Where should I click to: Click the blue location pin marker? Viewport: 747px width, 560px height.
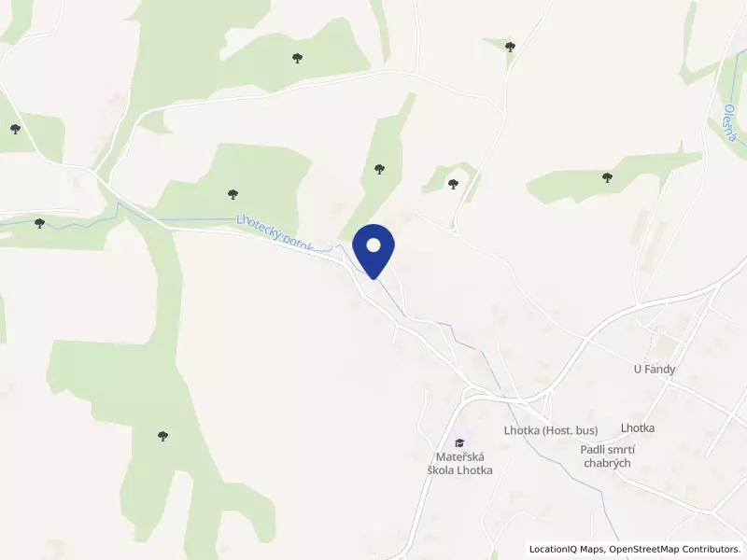pos(373,251)
